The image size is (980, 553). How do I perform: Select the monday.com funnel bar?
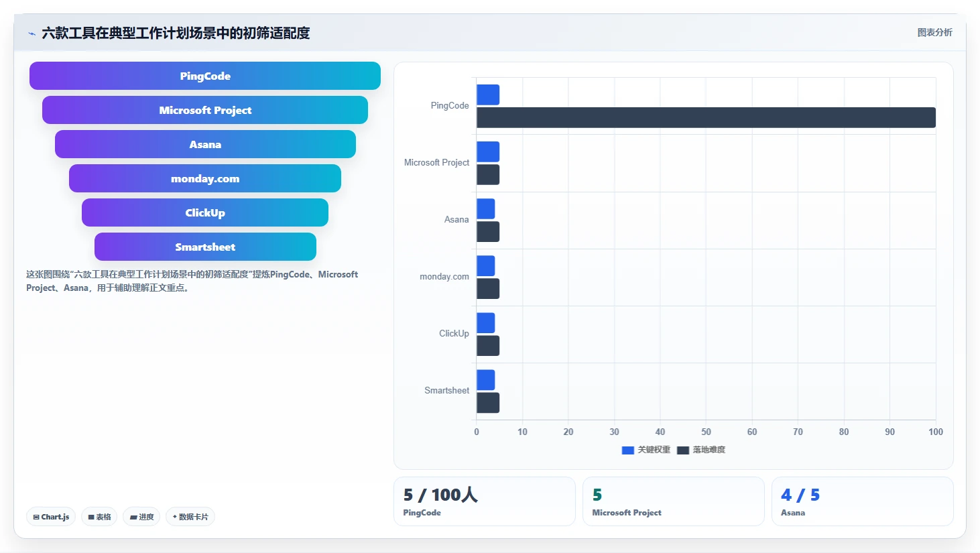click(205, 178)
